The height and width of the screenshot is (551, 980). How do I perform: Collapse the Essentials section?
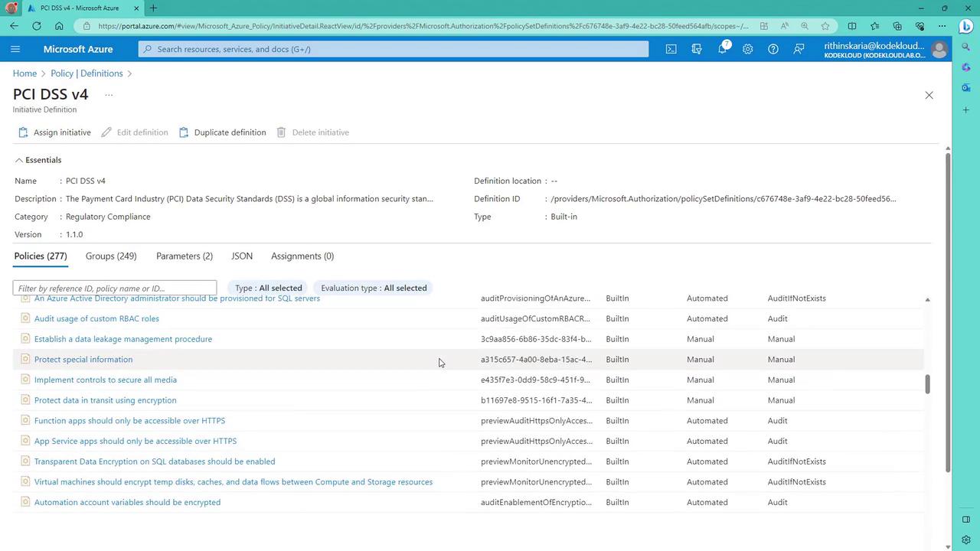pos(38,160)
